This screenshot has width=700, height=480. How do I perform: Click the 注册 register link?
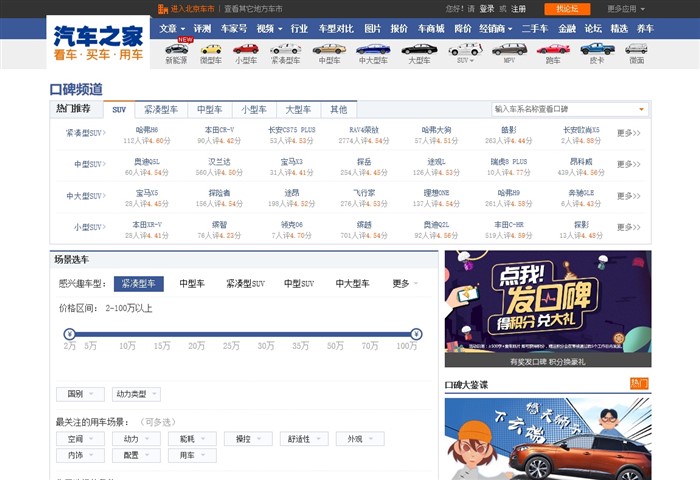pyautogui.click(x=518, y=8)
